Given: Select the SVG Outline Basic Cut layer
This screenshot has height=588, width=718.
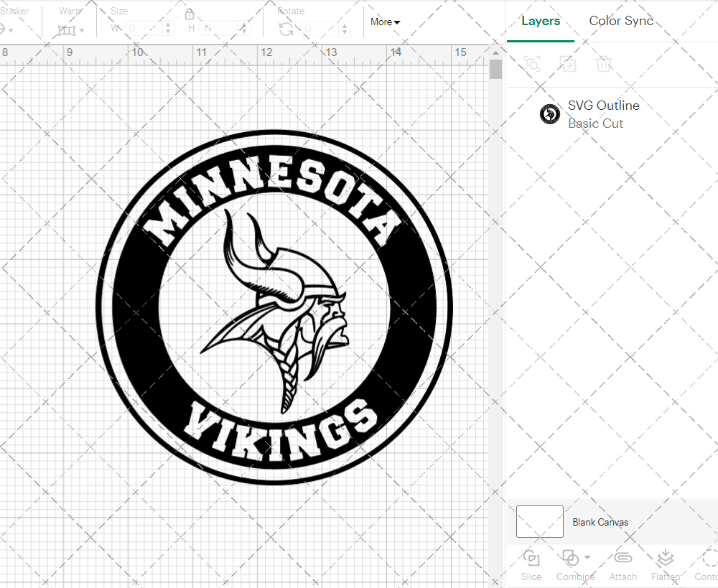Looking at the screenshot, I should click(x=603, y=113).
